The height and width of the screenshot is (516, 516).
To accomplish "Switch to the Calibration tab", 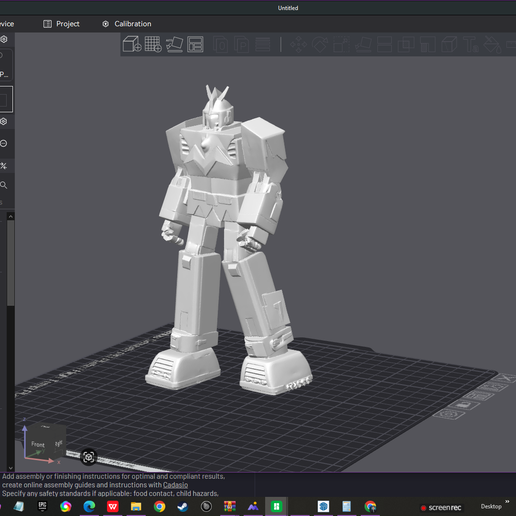I will pos(127,24).
